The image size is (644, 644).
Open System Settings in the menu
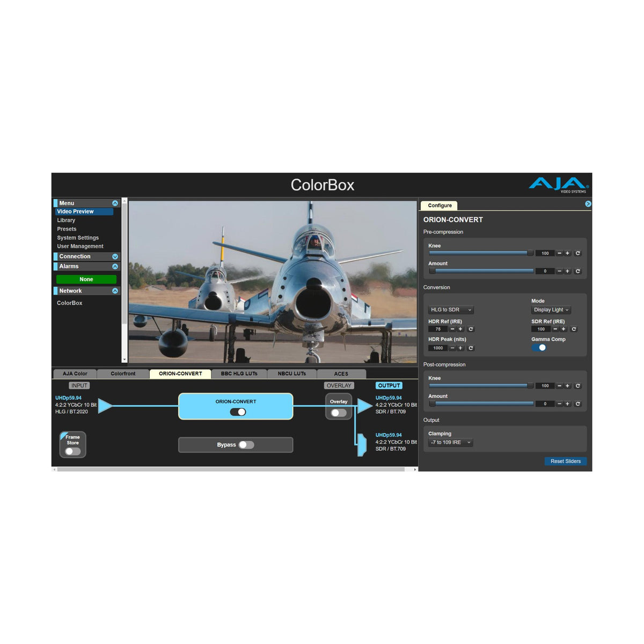tap(78, 238)
